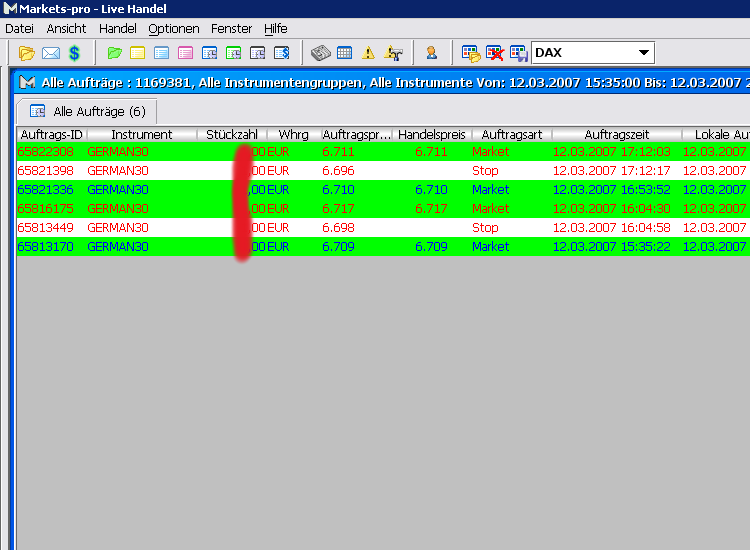
Task: Click Auftragspreis value 6.698
Action: tap(338, 228)
